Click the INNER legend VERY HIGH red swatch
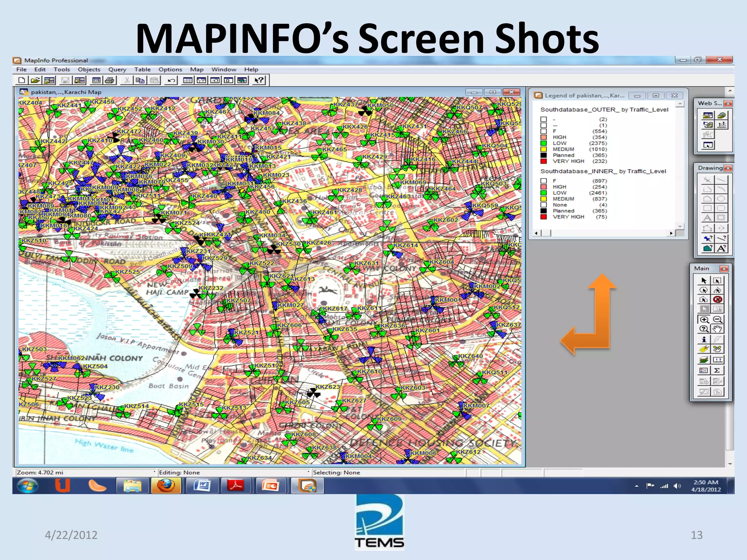This screenshot has height=560, width=747. [x=543, y=217]
